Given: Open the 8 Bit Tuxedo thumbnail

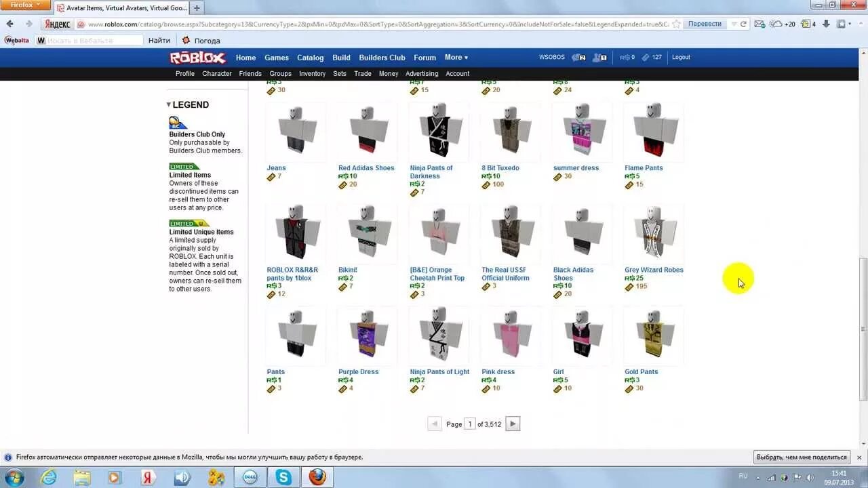Looking at the screenshot, I should click(x=511, y=132).
